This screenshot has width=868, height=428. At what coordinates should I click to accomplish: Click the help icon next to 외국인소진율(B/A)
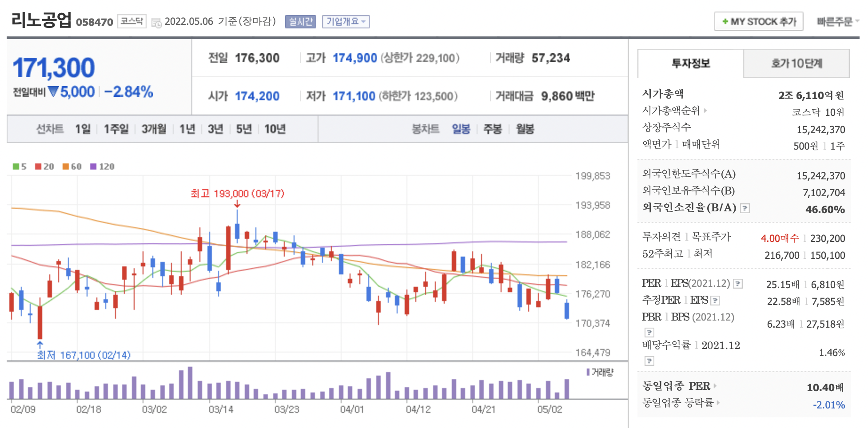point(745,208)
